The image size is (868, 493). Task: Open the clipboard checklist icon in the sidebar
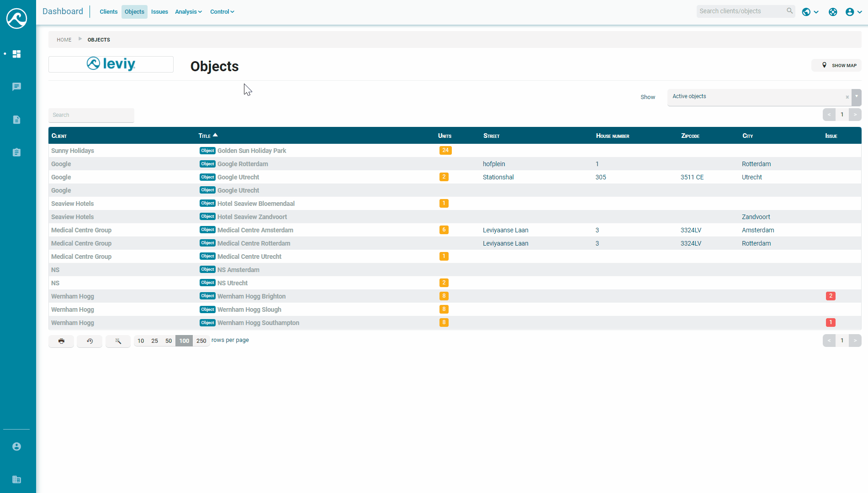pyautogui.click(x=16, y=152)
